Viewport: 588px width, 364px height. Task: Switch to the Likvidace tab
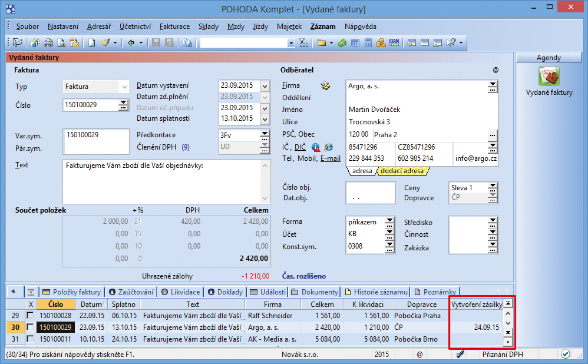(181, 292)
